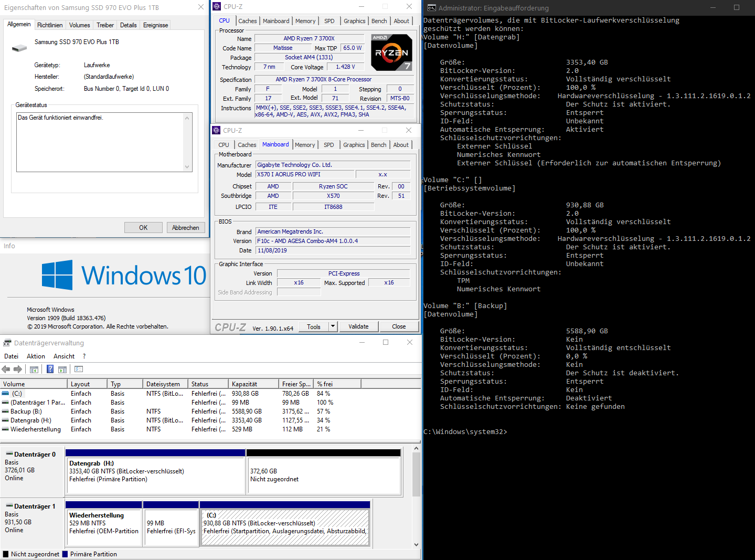Sort by Dateisystem column header
This screenshot has width=755, height=560.
[x=165, y=384]
